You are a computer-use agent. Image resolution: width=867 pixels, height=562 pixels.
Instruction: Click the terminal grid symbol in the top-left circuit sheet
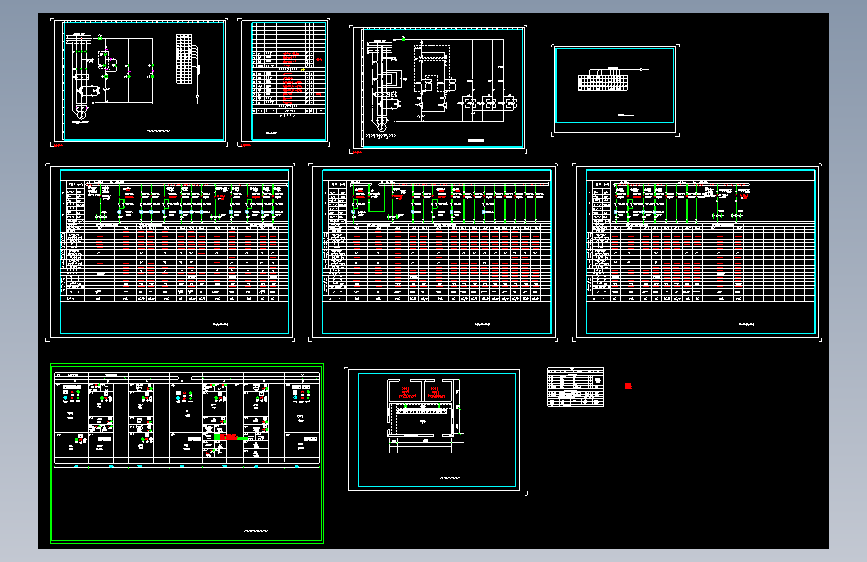coord(184,59)
